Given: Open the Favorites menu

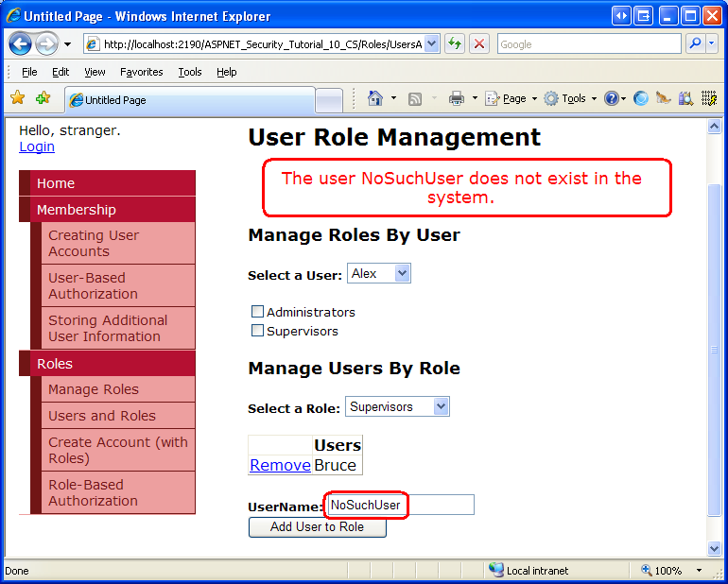Looking at the screenshot, I should pos(141,72).
